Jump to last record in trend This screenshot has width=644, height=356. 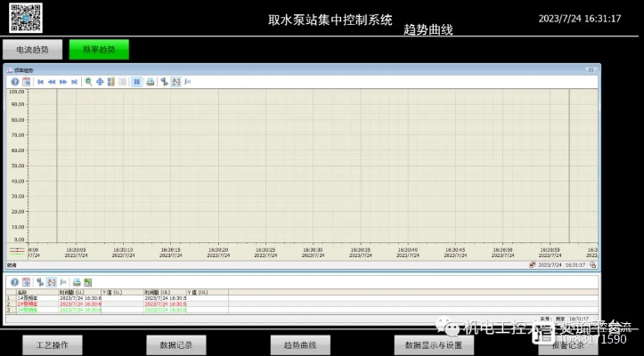[x=73, y=81]
